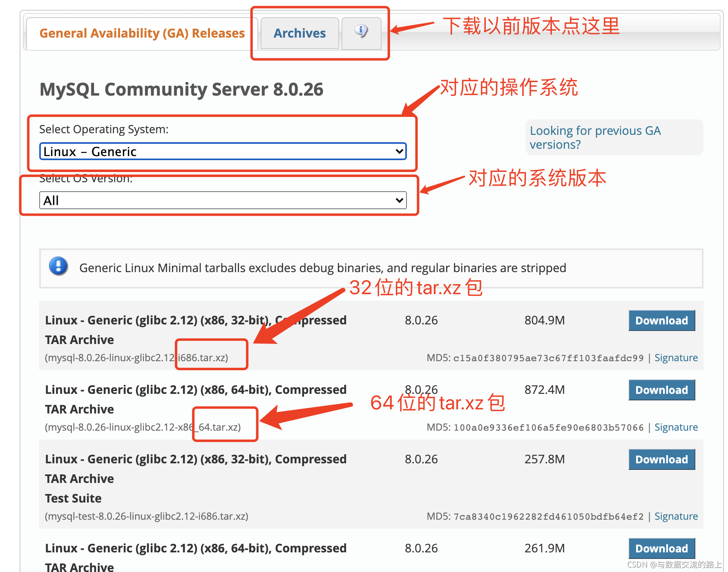Click version 8.0.26 in the 257.8M row
The width and height of the screenshot is (728, 572).
(x=421, y=459)
